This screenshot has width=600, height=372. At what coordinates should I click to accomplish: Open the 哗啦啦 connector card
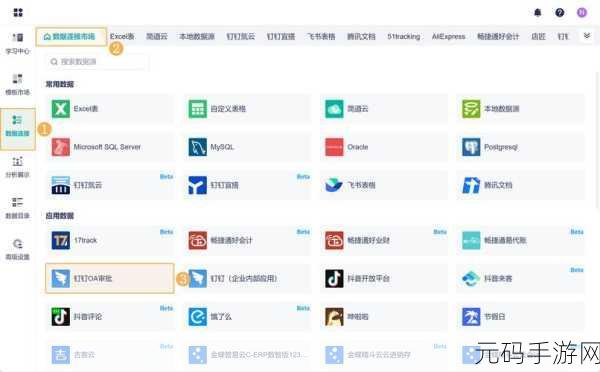coord(384,317)
